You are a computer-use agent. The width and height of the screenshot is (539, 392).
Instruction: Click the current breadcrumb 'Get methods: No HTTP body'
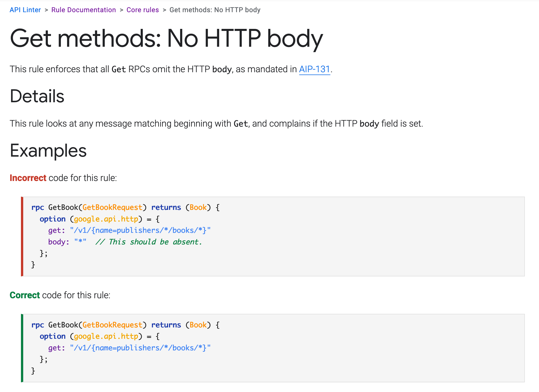tap(215, 10)
